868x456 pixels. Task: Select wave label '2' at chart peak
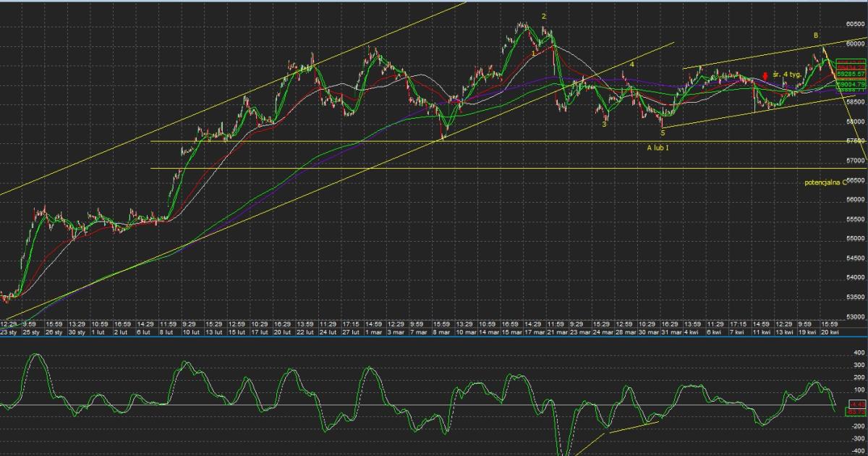544,17
